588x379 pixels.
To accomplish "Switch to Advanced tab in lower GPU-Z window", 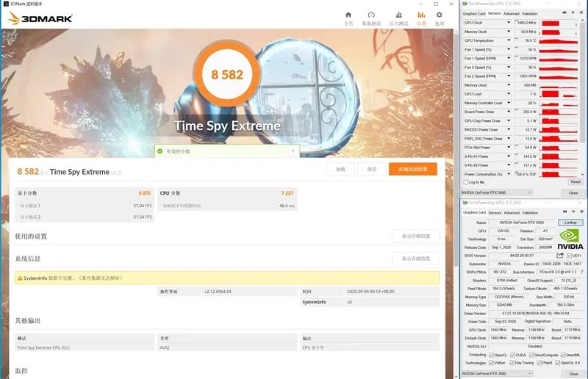I will [512, 212].
